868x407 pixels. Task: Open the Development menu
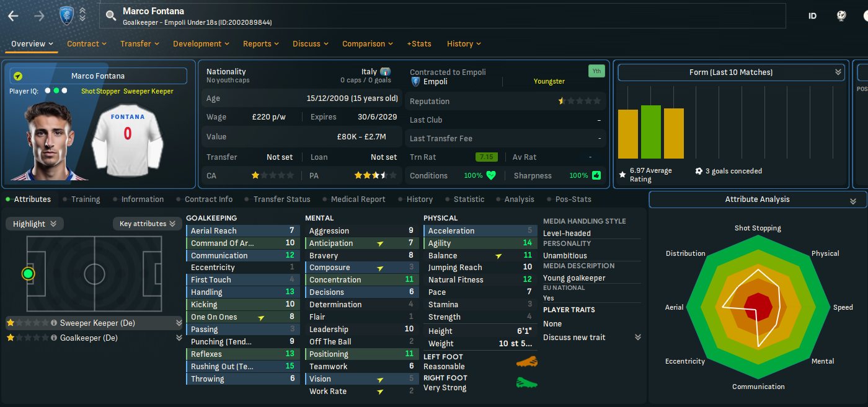(x=201, y=44)
